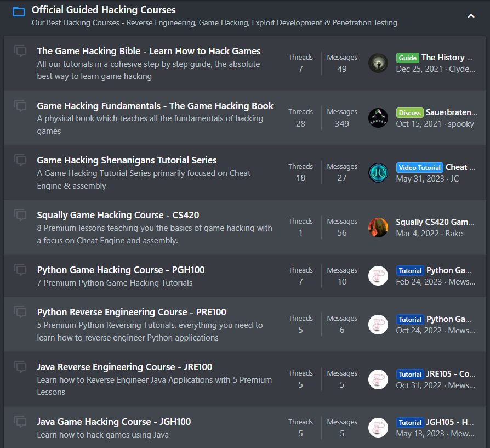
Task: Open Game Hacking Shenanigans Tutorial Series forum
Action: point(127,160)
